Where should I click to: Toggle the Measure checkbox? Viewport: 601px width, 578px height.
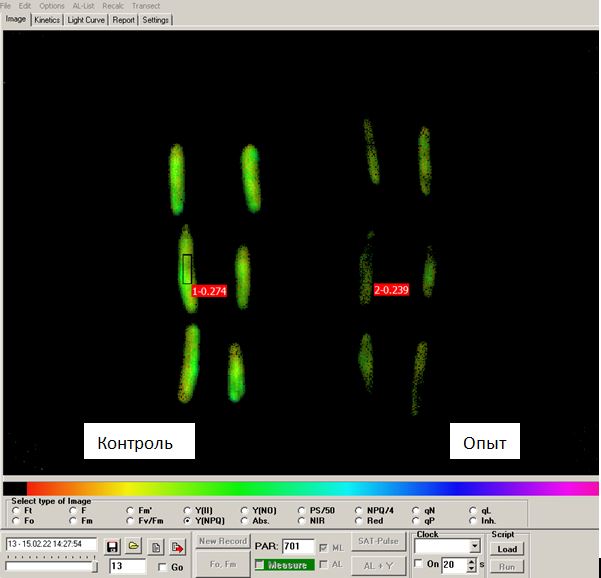click(x=260, y=565)
